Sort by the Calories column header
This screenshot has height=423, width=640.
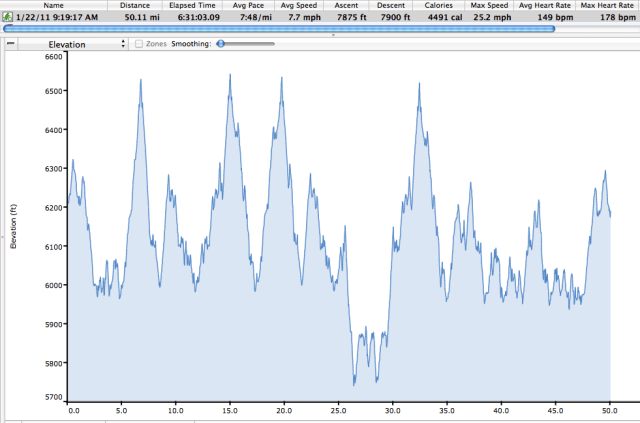pos(438,6)
